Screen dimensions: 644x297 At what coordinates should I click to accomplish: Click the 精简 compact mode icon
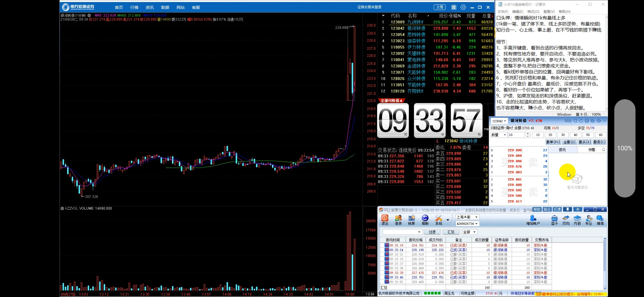click(600, 220)
